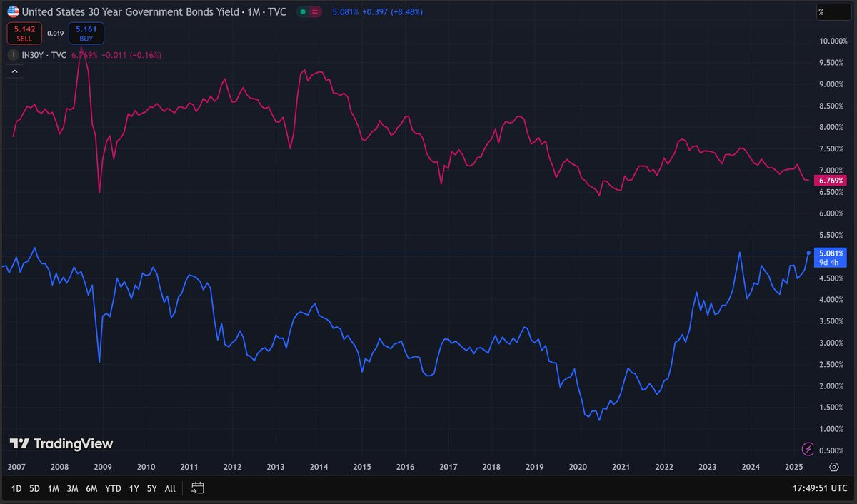857x504 pixels.
Task: Select the 1D time range
Action: point(15,489)
